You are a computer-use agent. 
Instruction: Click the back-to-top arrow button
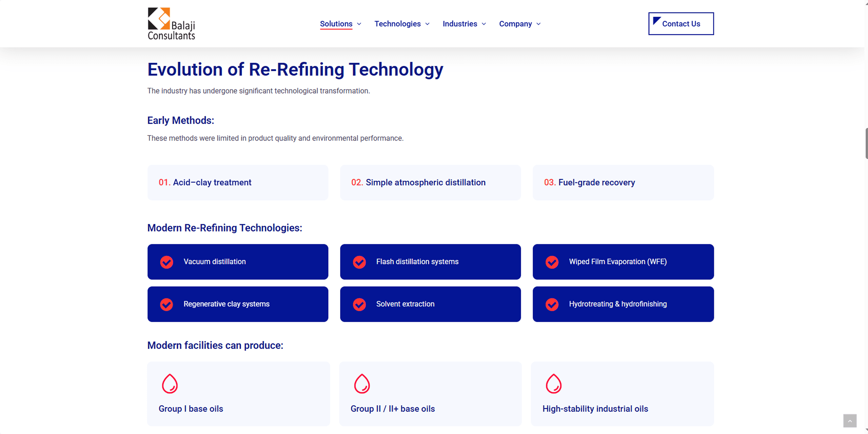click(850, 421)
